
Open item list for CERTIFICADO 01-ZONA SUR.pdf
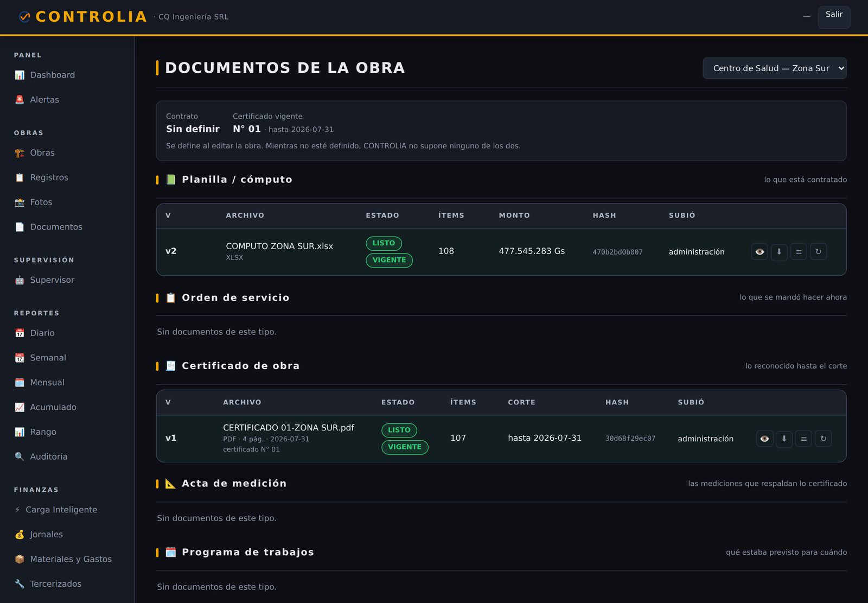[804, 439]
